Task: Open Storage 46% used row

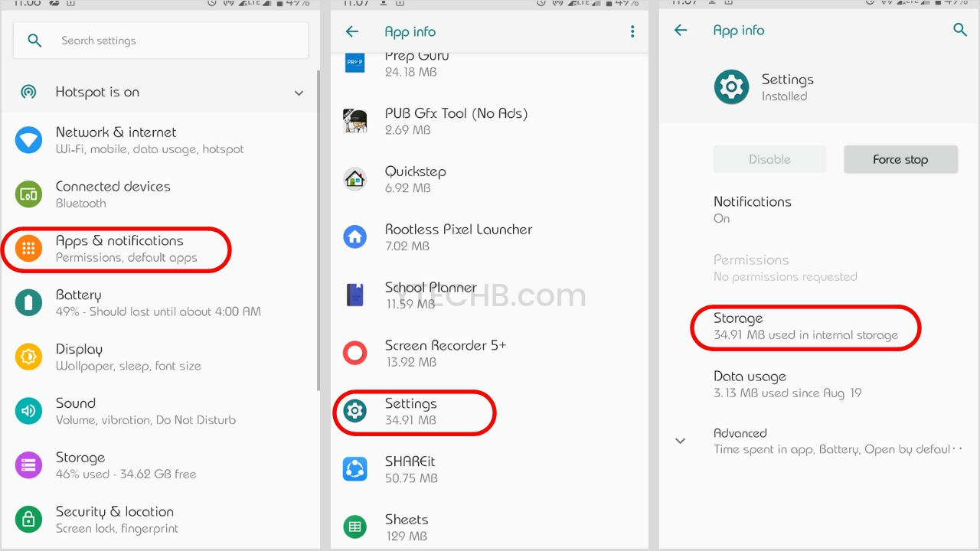Action: point(160,465)
